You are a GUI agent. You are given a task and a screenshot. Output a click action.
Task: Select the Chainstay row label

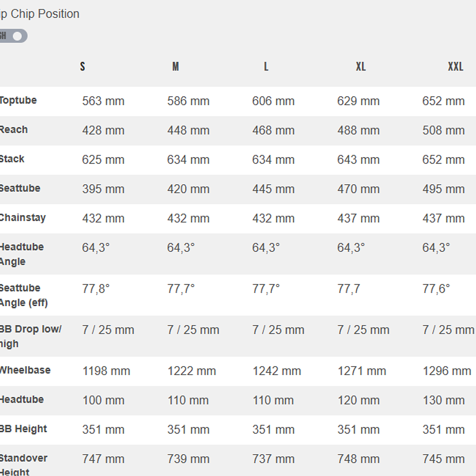22,218
